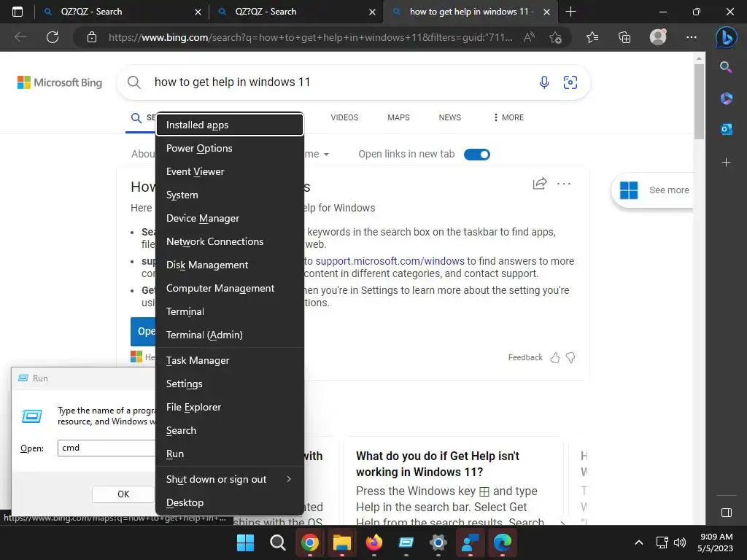Open File Explorer from menu
Viewport: 747px width, 560px height.
[x=230, y=407]
